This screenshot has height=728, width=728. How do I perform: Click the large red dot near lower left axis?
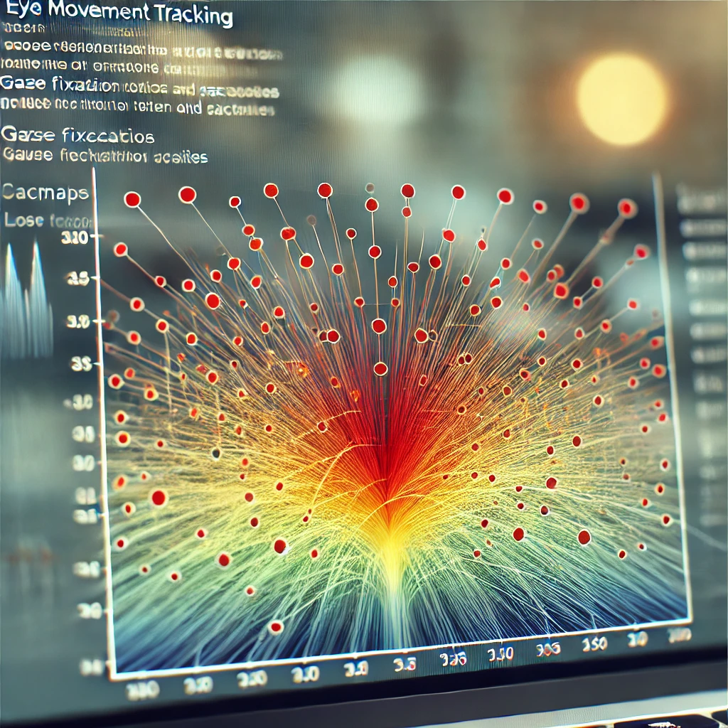159,498
